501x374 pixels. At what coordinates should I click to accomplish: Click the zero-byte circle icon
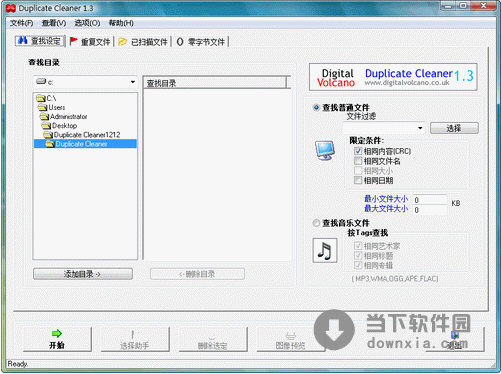pos(180,42)
